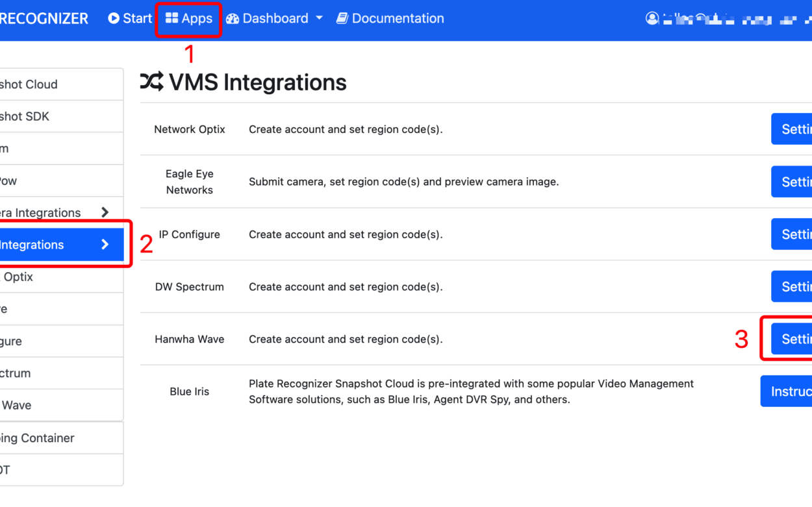
Task: Click the DW Spectrum row description text
Action: [x=346, y=287]
